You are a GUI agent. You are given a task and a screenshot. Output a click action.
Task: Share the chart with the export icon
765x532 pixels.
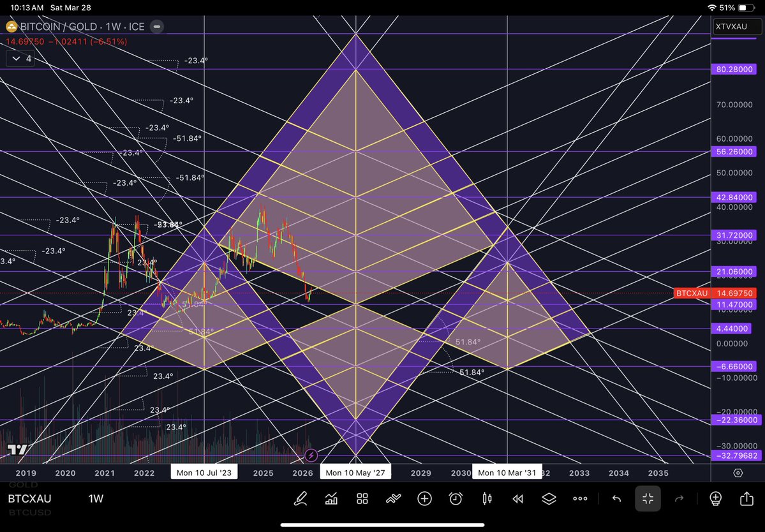pos(746,498)
